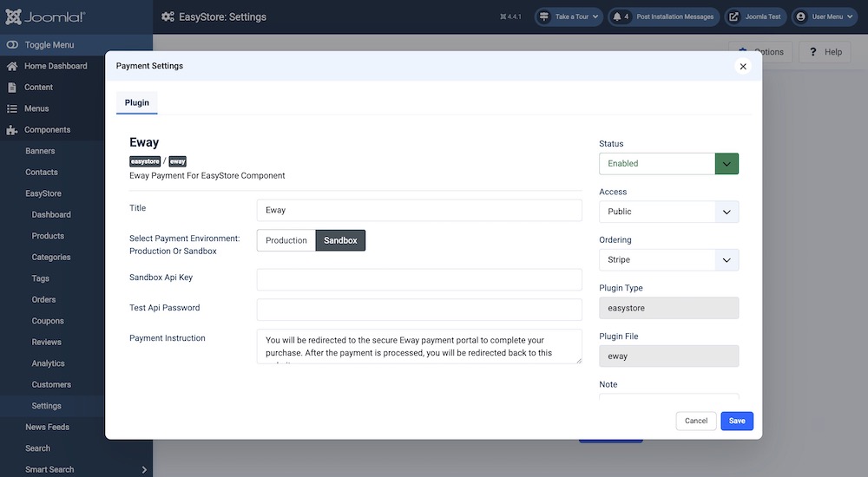Expand the Smart Search sidebar arrow
The height and width of the screenshot is (477, 868).
(x=144, y=470)
